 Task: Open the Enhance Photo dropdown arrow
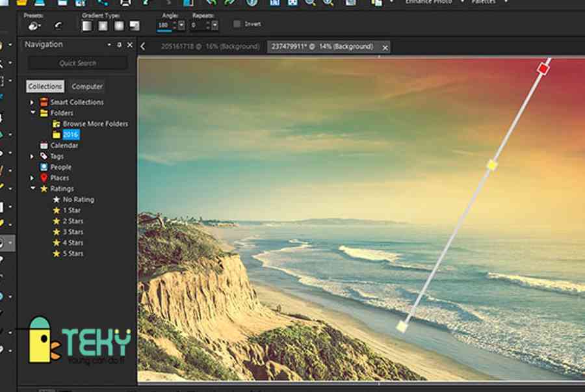(462, 2)
